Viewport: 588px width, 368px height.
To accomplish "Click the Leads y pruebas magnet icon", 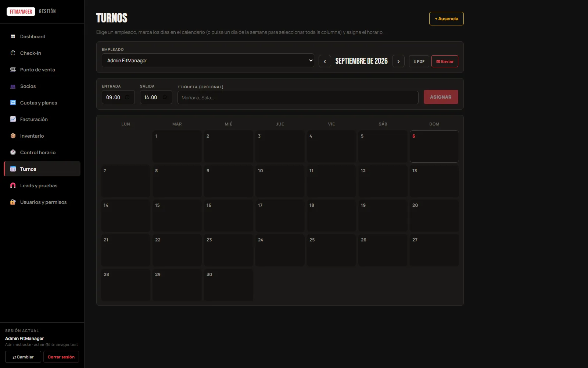I will (x=13, y=185).
